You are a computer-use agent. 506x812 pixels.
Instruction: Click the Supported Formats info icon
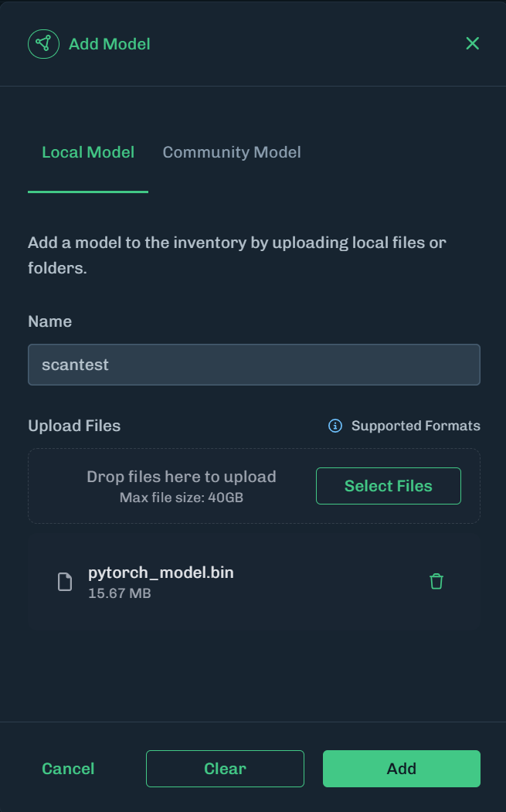pos(334,425)
